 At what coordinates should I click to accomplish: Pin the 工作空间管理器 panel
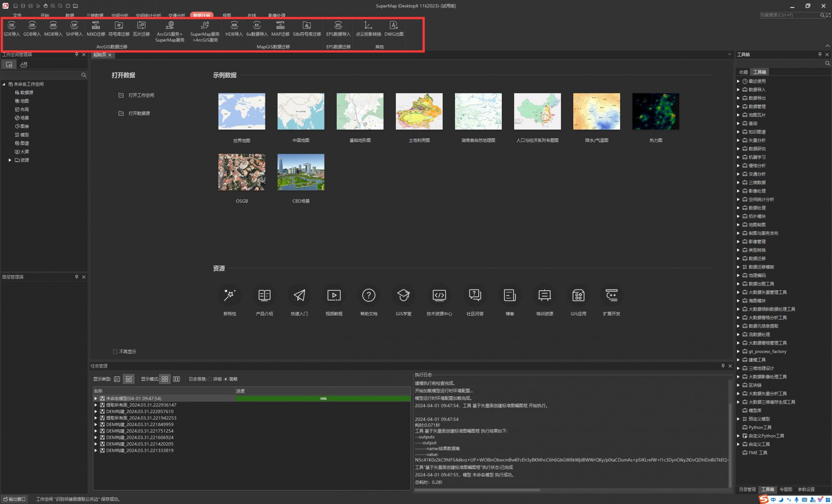77,55
